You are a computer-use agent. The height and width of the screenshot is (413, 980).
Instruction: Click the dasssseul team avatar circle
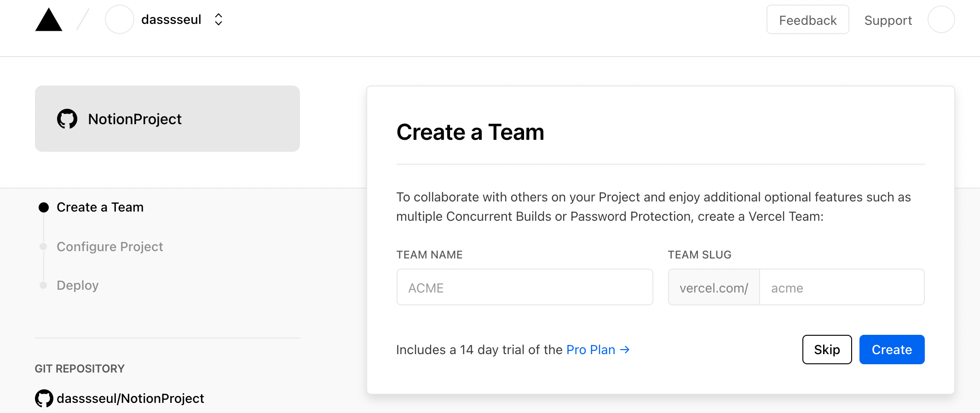pyautogui.click(x=119, y=20)
